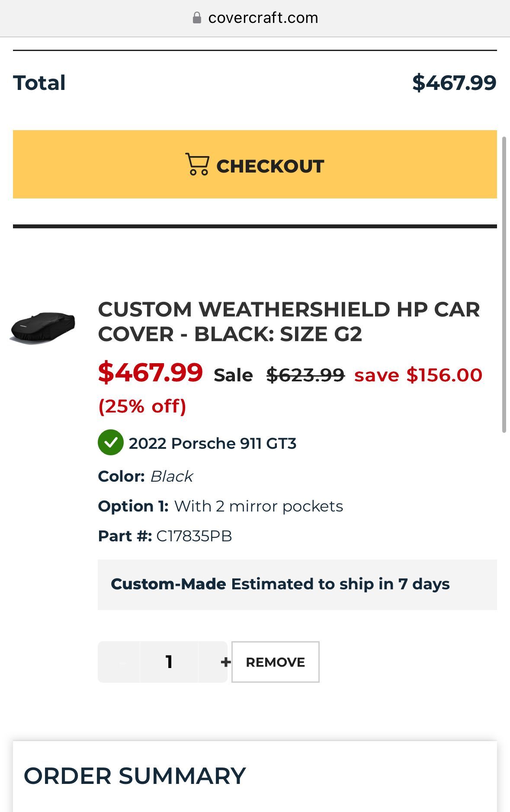Decrease quantity with the minus button
The image size is (510, 812).
[122, 662]
